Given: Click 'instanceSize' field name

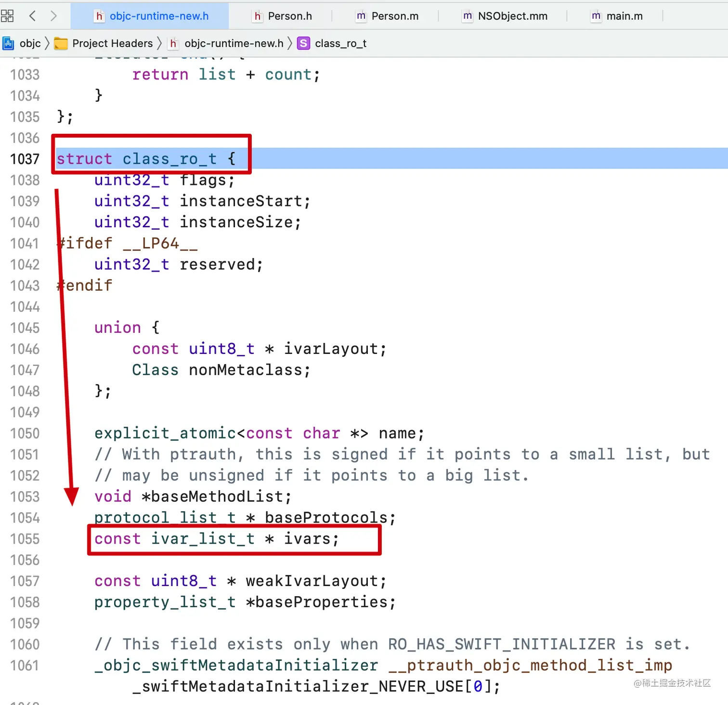Looking at the screenshot, I should [236, 222].
